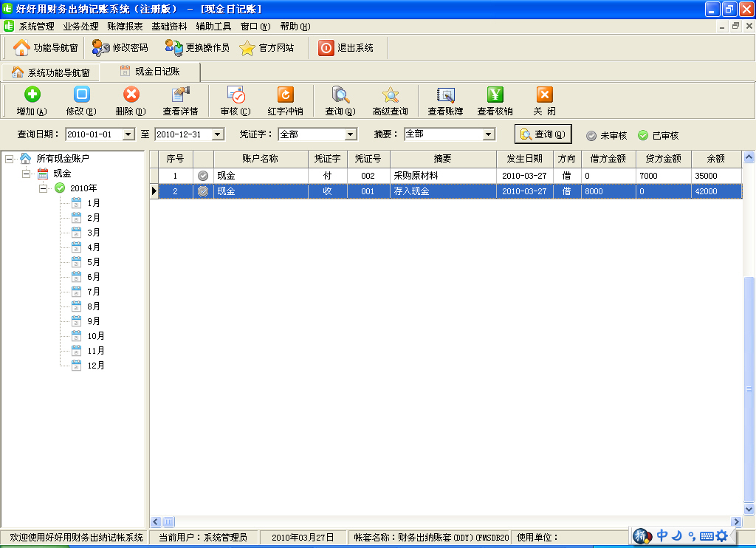This screenshot has width=756, height=548.
Task: Open the summary (摘要) dropdown
Action: (488, 134)
